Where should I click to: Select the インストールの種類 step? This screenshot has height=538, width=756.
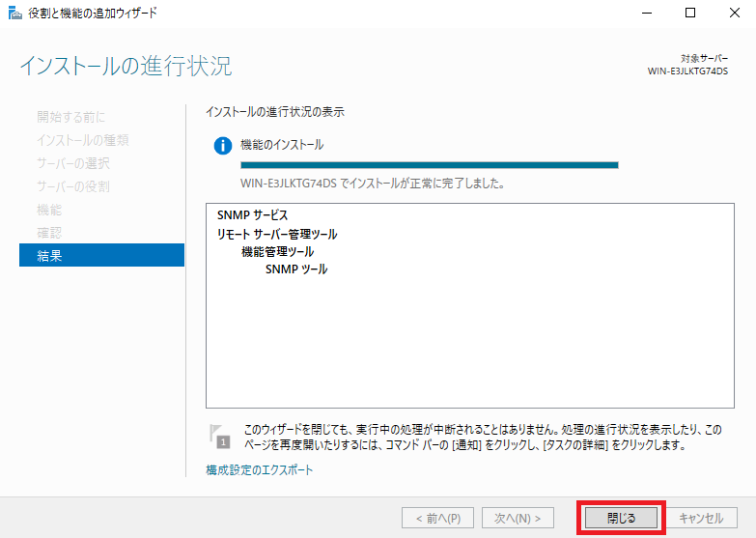click(x=83, y=140)
